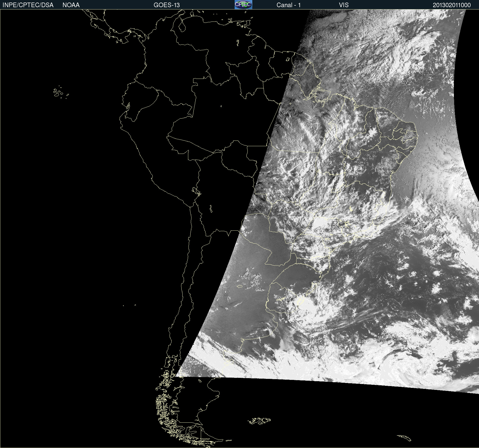Click the GOES-13 satellite label
Image resolution: width=479 pixels, height=448 pixels.
tap(166, 5)
